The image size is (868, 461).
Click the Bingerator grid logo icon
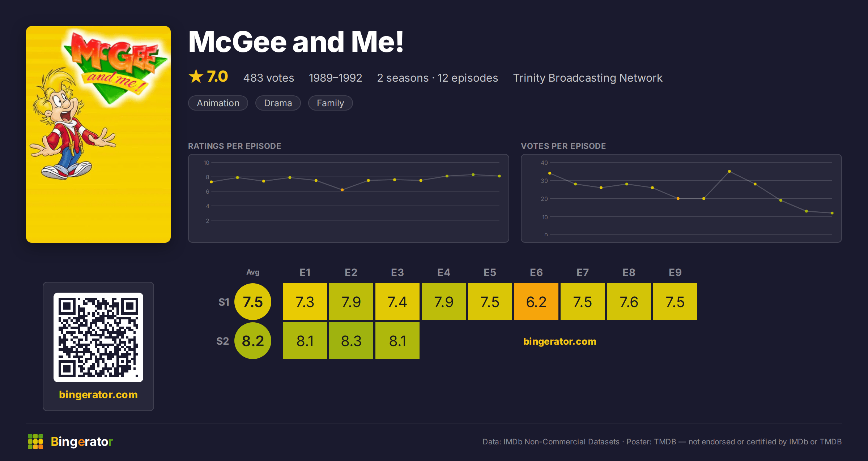coord(35,441)
